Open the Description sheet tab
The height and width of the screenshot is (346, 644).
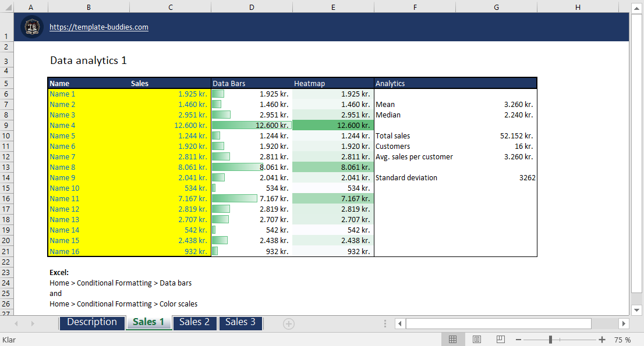point(91,322)
